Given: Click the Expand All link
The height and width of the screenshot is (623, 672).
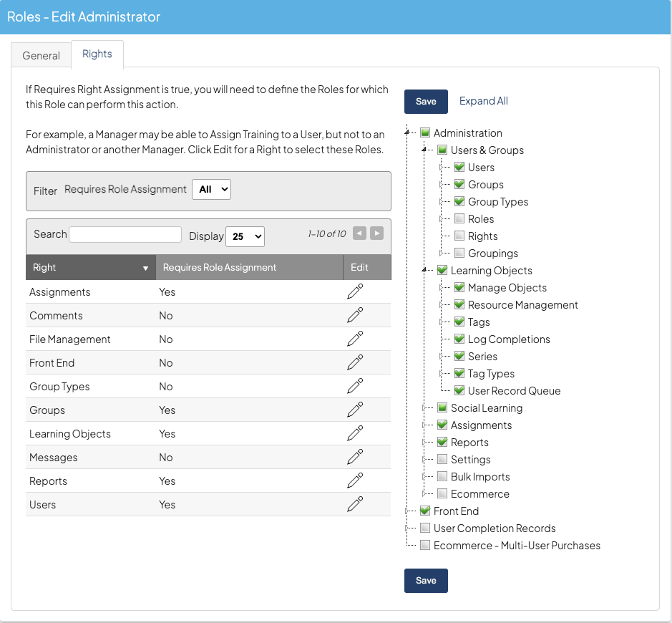Looking at the screenshot, I should 484,101.
